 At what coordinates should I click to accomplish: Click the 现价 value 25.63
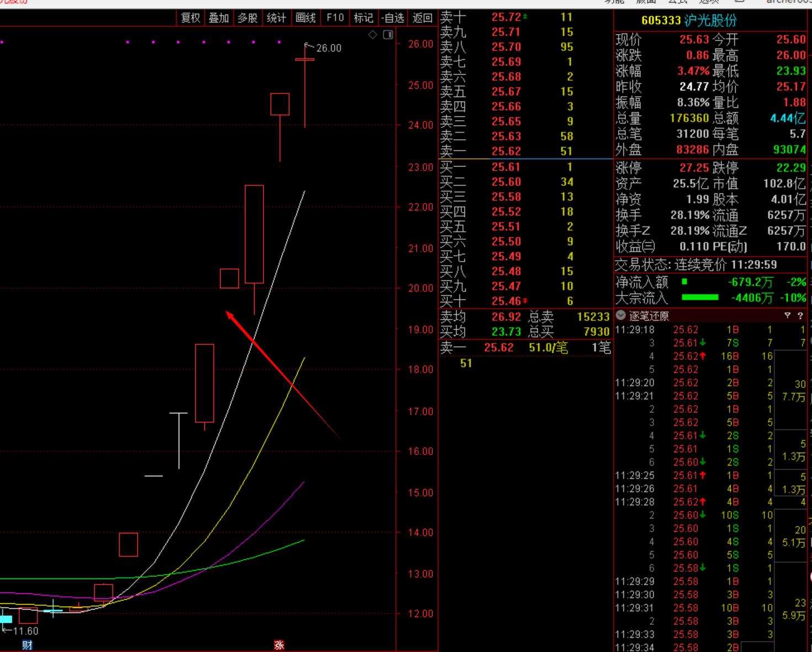(694, 39)
